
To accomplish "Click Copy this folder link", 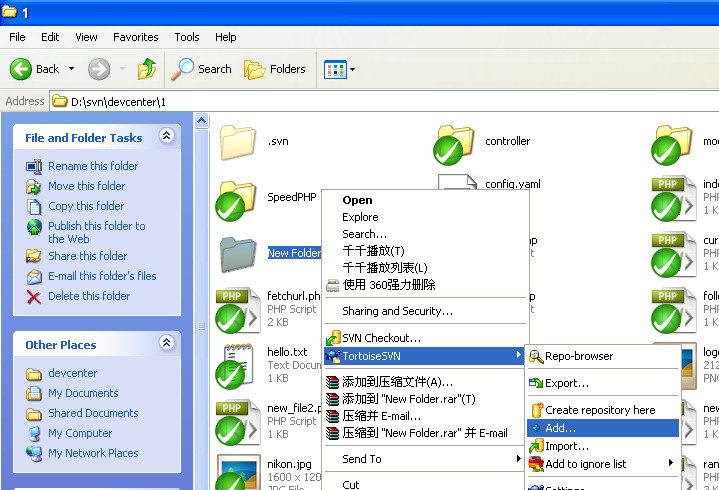I will [86, 206].
